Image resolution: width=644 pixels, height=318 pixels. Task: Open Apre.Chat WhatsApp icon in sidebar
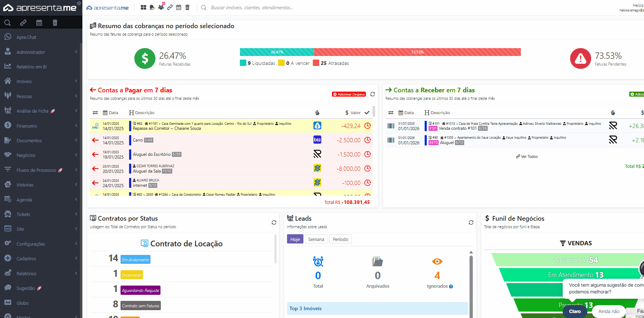pos(8,37)
